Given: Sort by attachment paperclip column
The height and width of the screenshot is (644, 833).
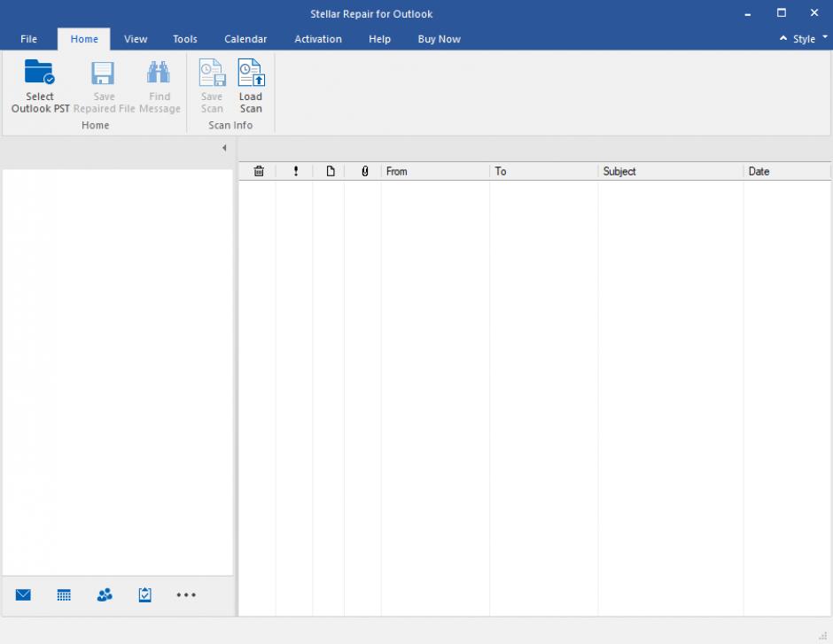Looking at the screenshot, I should click(x=365, y=171).
